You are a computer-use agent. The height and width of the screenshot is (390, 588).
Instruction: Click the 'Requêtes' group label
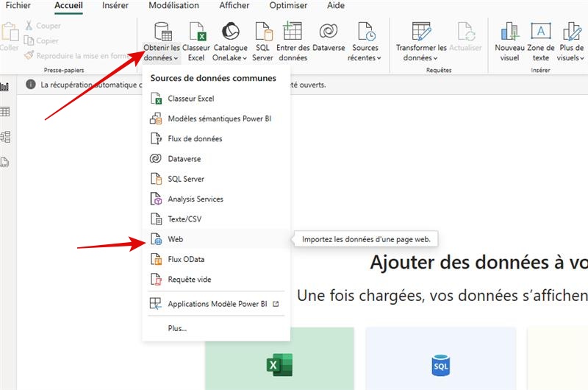click(439, 70)
